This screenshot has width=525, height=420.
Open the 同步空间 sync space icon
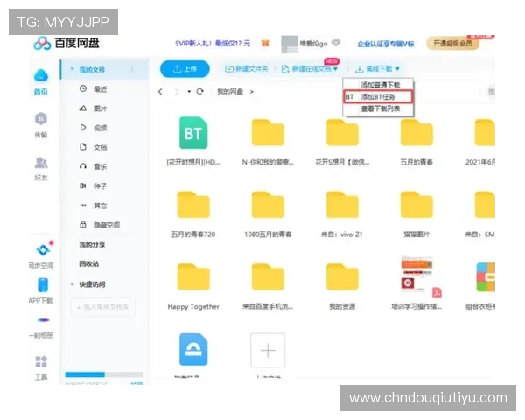(44, 248)
